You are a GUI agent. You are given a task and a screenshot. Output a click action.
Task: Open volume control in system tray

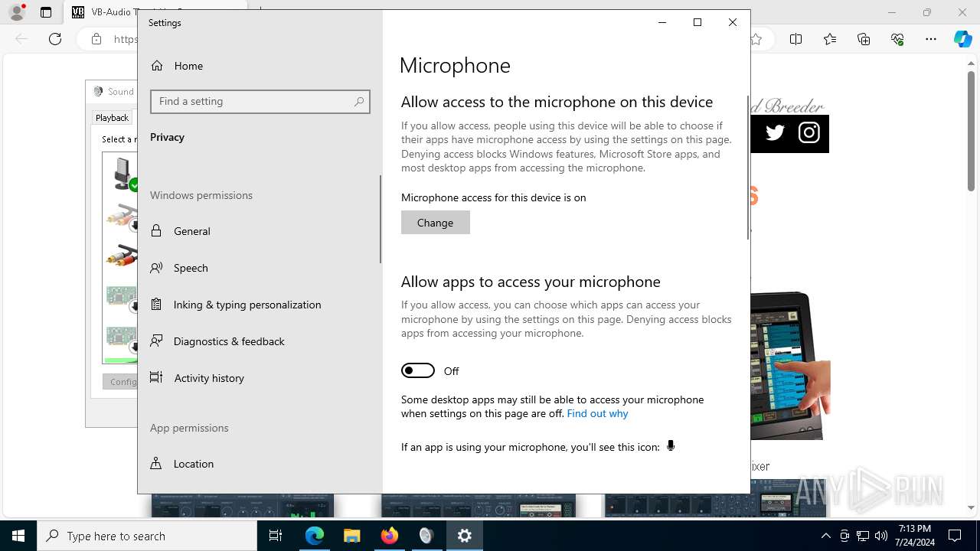click(x=881, y=536)
